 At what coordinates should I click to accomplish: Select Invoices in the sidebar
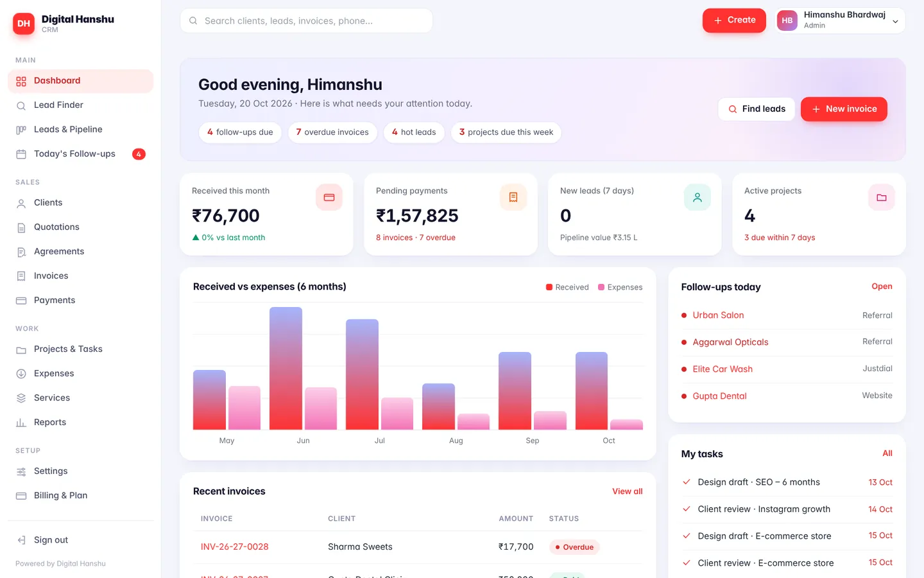tap(81, 276)
